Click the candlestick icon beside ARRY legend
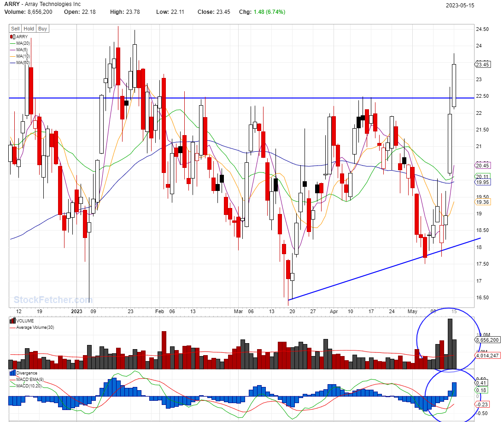This screenshot has width=504, height=422. tap(12, 37)
